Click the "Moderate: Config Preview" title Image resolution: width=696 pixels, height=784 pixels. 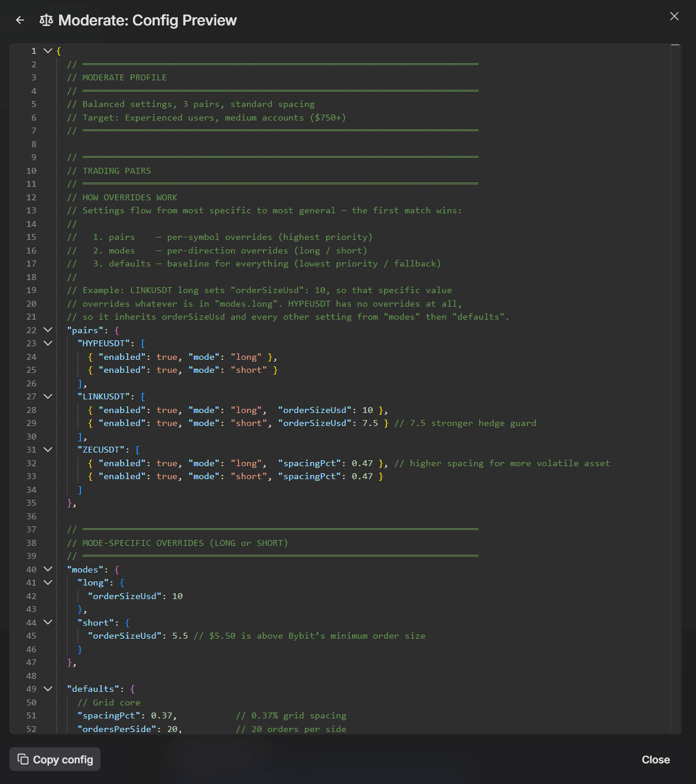[148, 20]
